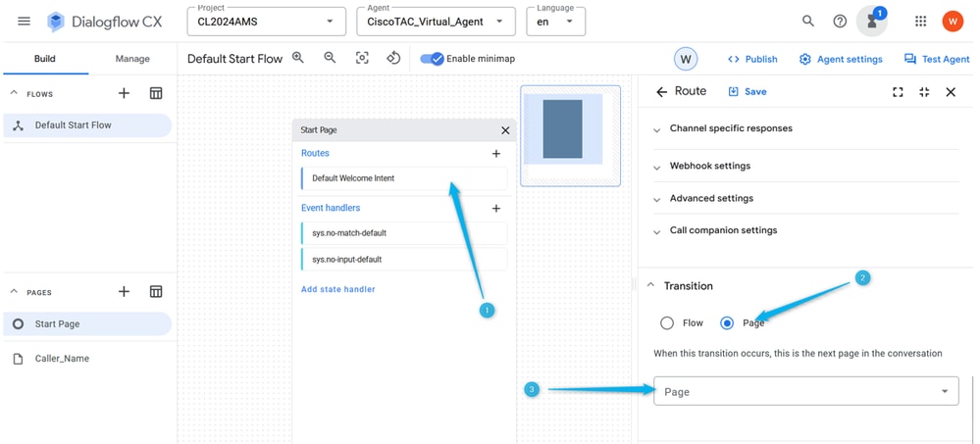The height and width of the screenshot is (444, 980).
Task: Click the minimap thumbnail
Action: tap(570, 135)
